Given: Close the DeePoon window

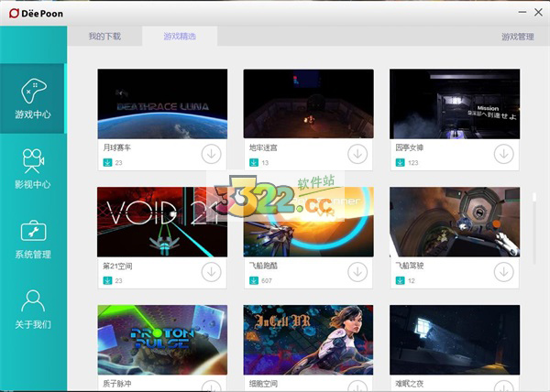Looking at the screenshot, I should (x=538, y=12).
